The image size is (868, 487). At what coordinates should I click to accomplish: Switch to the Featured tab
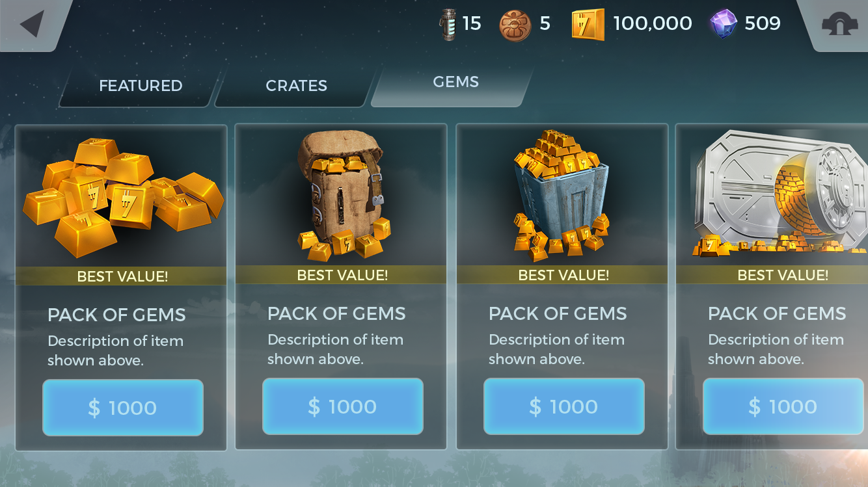(140, 86)
